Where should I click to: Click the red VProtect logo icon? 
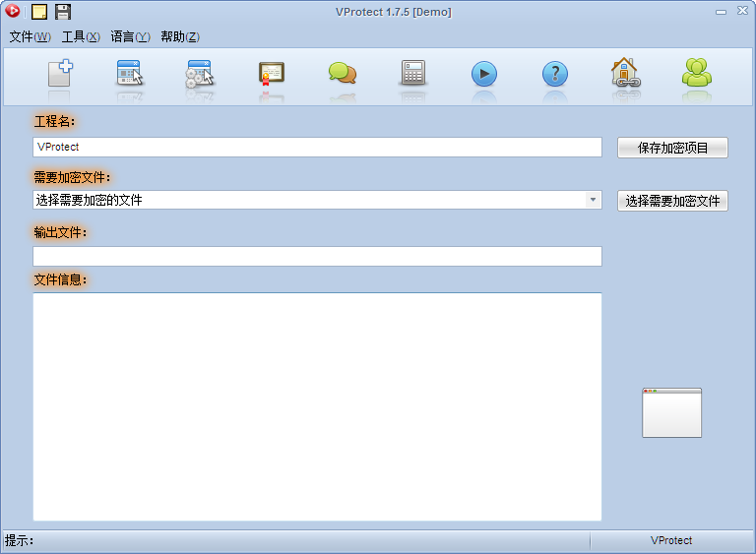pyautogui.click(x=13, y=11)
